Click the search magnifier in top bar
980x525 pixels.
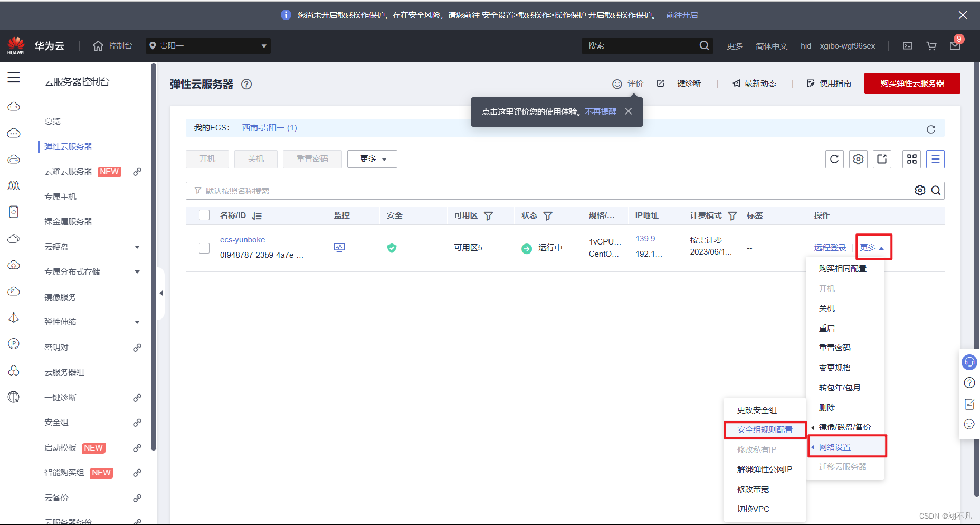(x=704, y=46)
